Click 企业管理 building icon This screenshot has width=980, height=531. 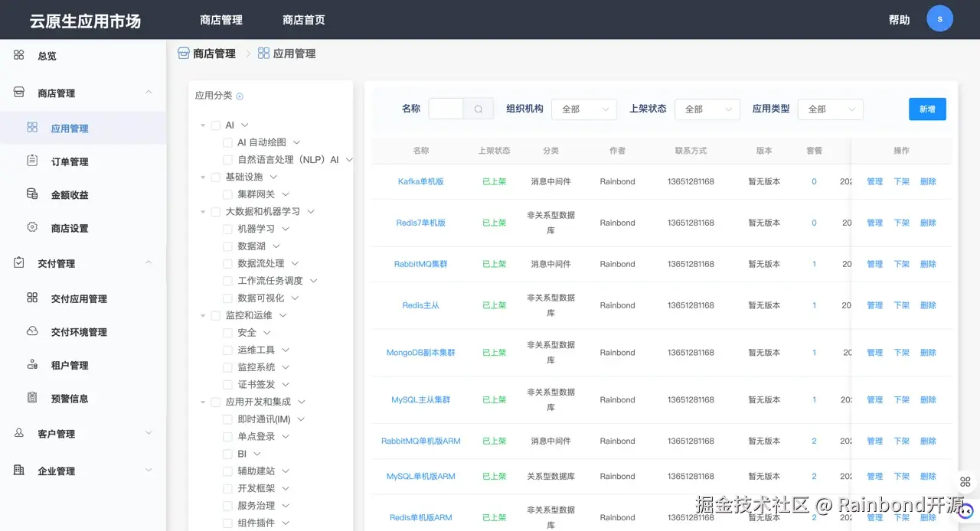coord(19,471)
